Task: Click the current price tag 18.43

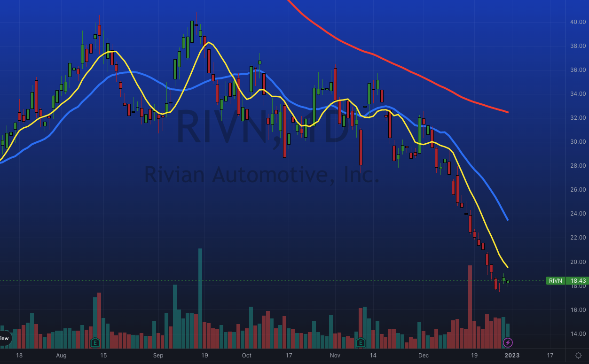Action: coord(577,281)
